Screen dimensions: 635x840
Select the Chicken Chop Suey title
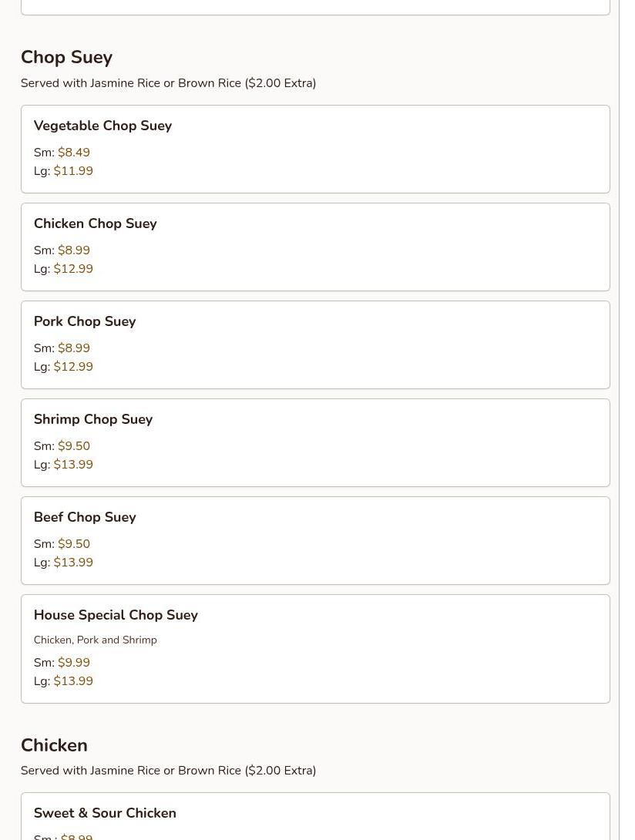pos(95,223)
